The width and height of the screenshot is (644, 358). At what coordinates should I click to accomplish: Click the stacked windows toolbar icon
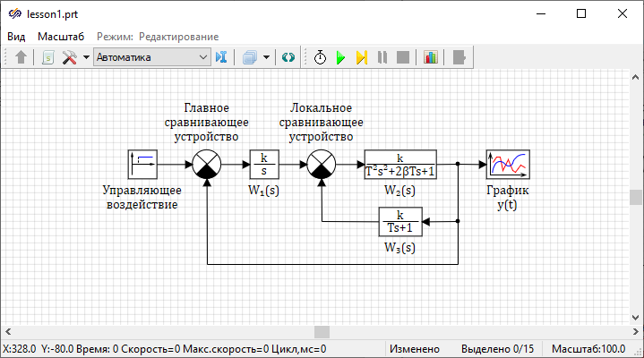[249, 57]
